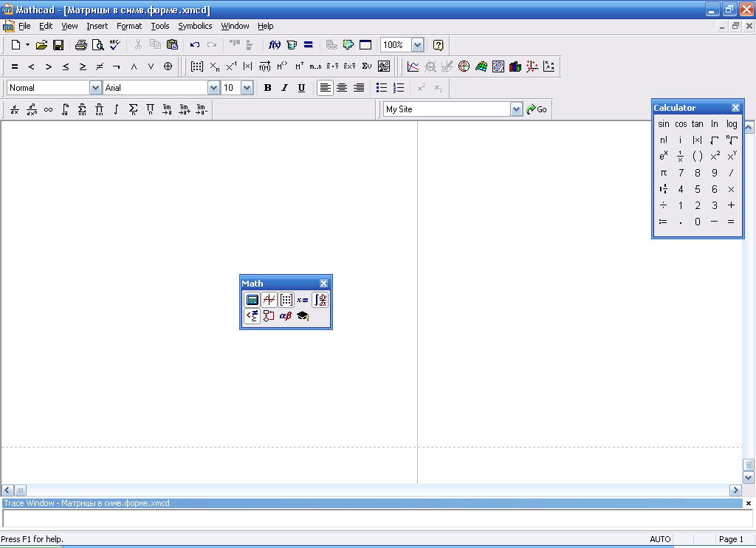This screenshot has width=756, height=548.
Task: Click the not-equal Boolean operator icon
Action: (x=100, y=66)
